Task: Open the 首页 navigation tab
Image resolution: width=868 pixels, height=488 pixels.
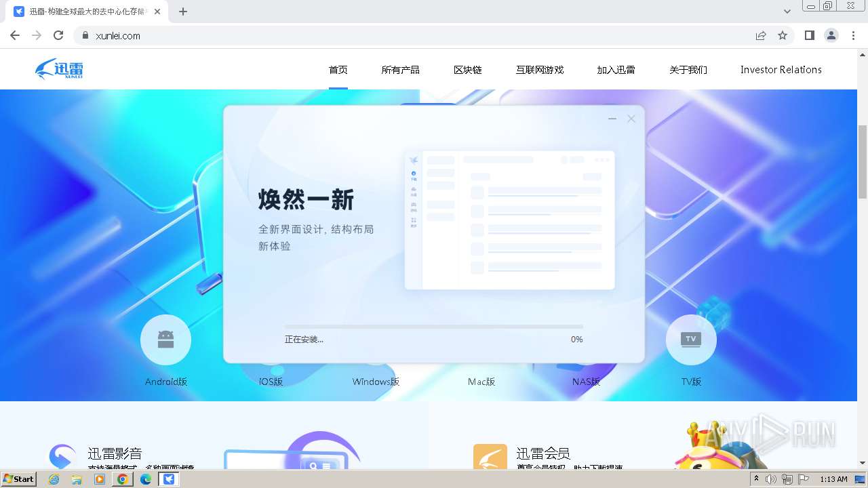Action: point(338,70)
